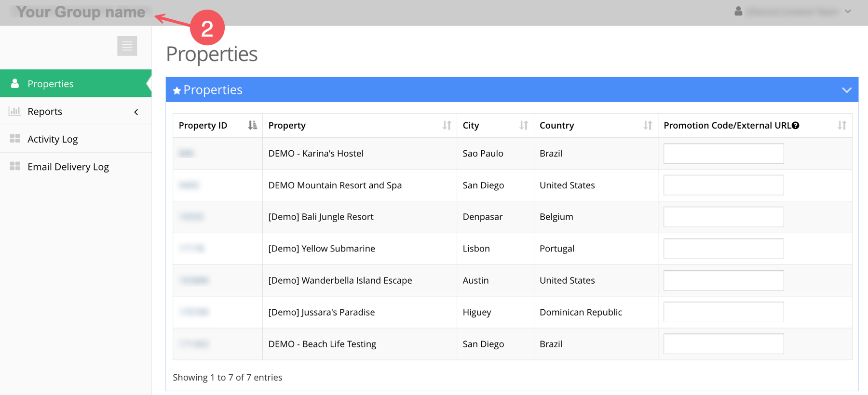Click promotion code field for DEMO Mountain Resort

click(723, 185)
